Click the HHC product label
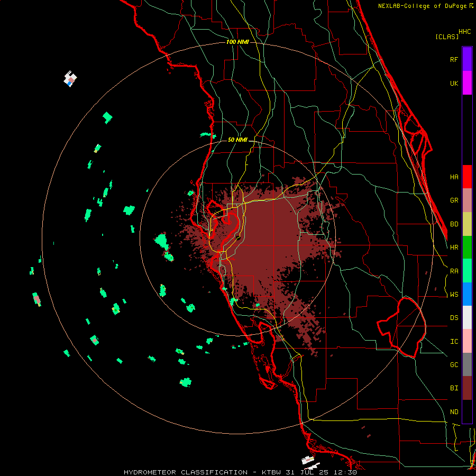 [x=464, y=32]
